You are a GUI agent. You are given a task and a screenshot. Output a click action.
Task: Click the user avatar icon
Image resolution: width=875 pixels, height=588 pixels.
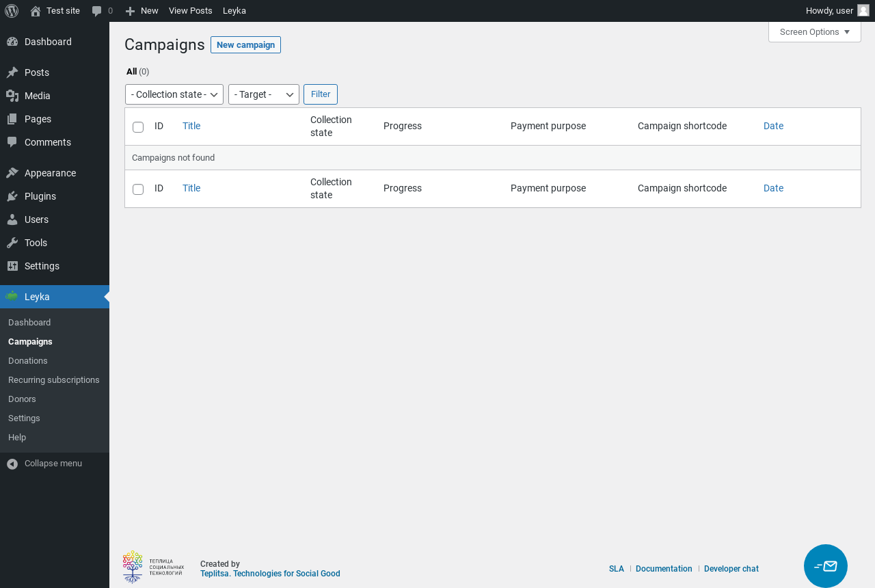[863, 10]
